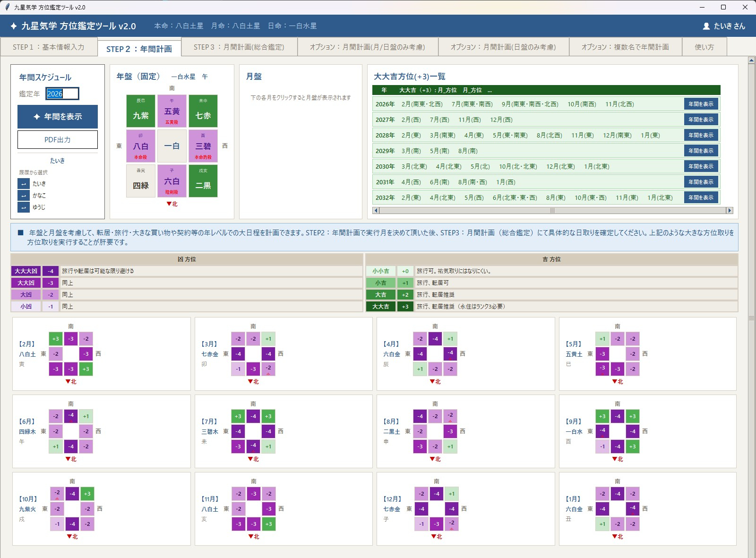Viewport: 756px width, 558px height.
Task: Click the 五黄 south cell in year board
Action: point(172,112)
